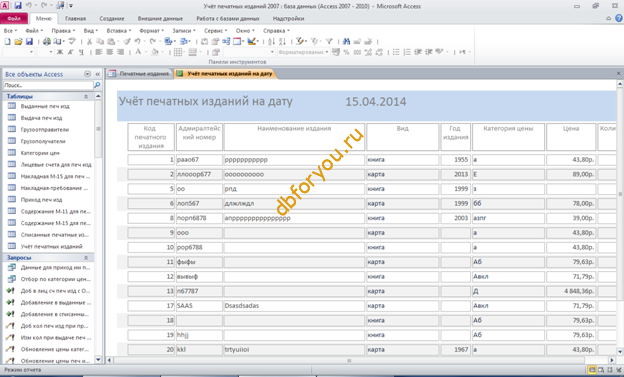Close the open report with X button
This screenshot has height=377, width=624.
pyautogui.click(x=618, y=74)
